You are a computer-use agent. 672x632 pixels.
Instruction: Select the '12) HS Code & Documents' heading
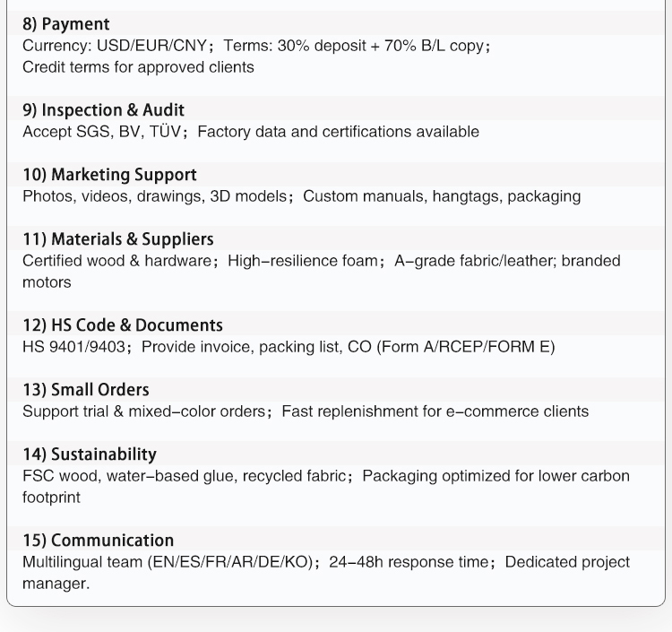[x=123, y=325]
